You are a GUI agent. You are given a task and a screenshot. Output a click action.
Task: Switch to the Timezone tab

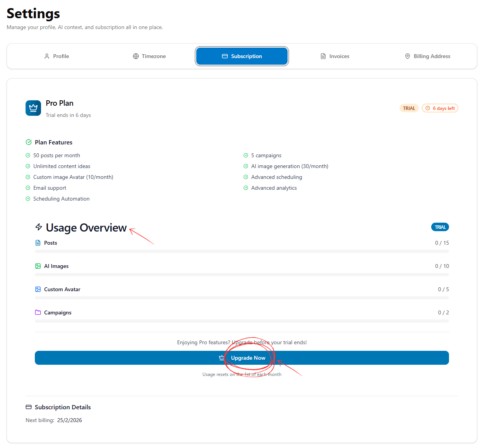(x=149, y=56)
